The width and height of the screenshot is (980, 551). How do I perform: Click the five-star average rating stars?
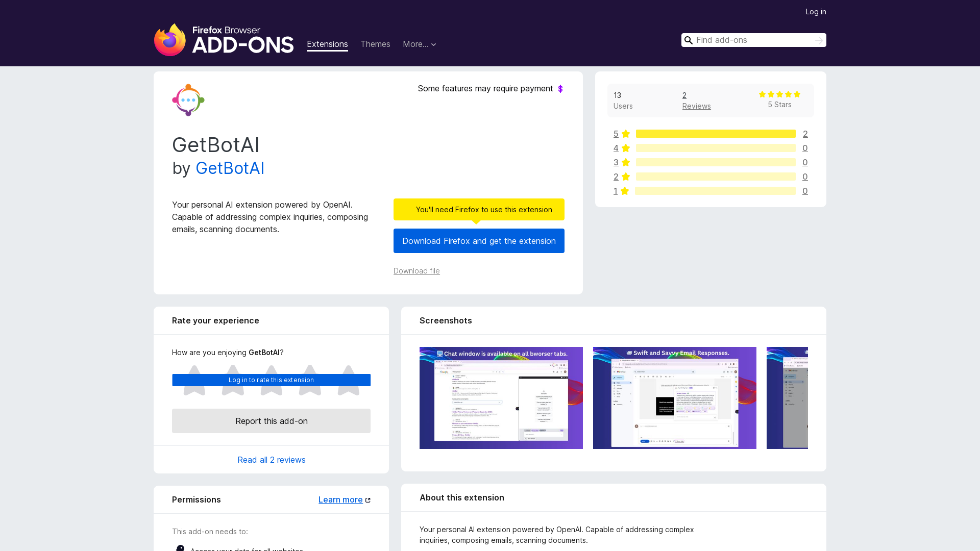pyautogui.click(x=779, y=94)
